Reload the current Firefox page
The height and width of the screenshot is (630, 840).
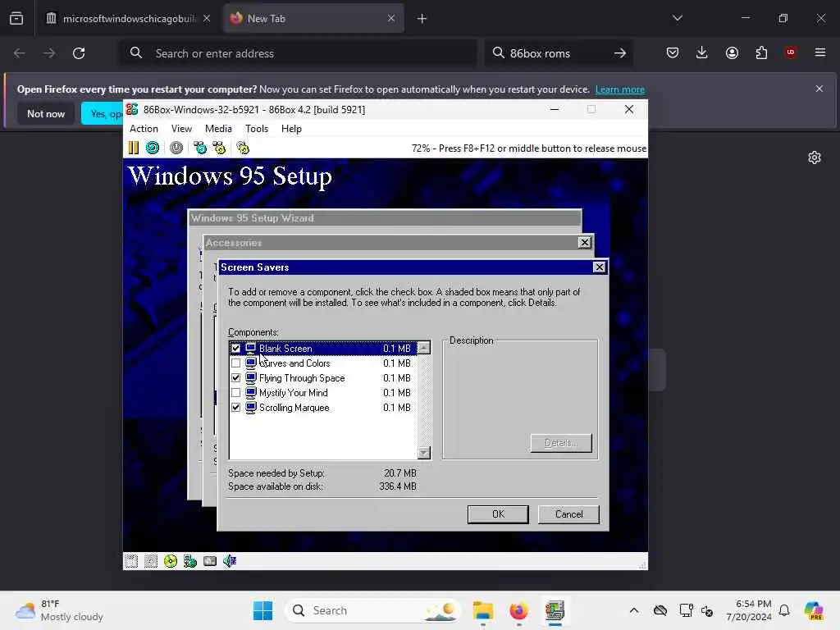79,53
